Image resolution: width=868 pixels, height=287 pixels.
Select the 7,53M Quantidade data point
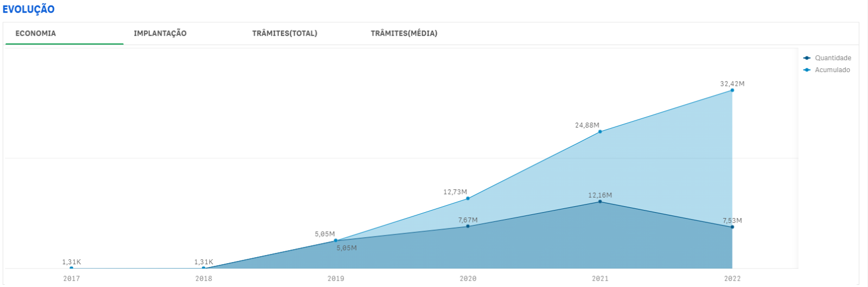click(x=732, y=227)
